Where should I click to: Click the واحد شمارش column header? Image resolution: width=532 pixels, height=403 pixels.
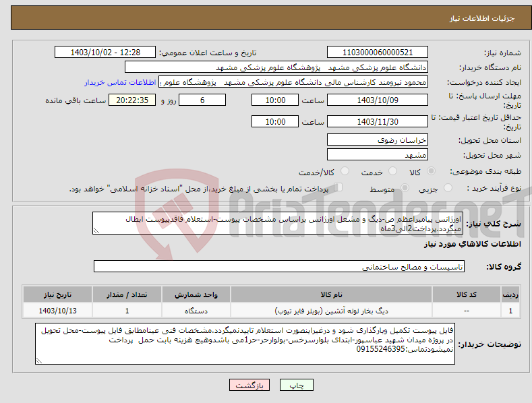click(196, 294)
